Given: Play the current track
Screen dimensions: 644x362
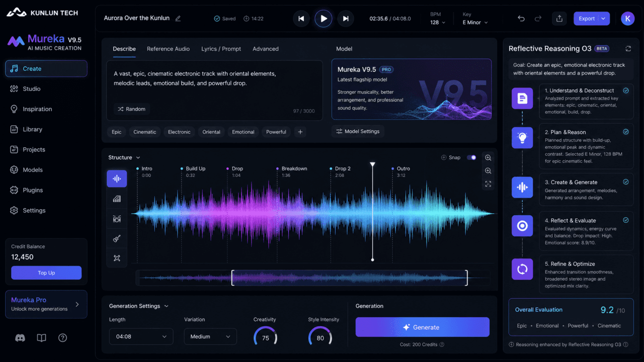Looking at the screenshot, I should pyautogui.click(x=324, y=19).
